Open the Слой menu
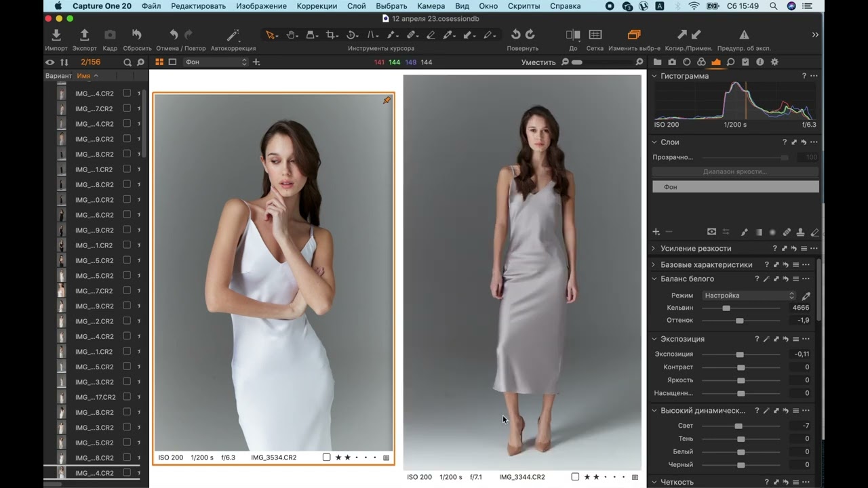Image resolution: width=868 pixels, height=488 pixels. click(x=357, y=6)
